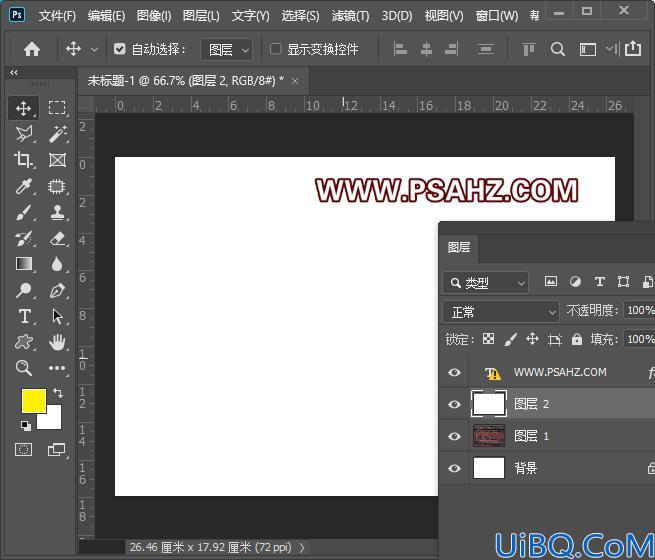Open the layer filter 类型 dropdown
Viewport: 655px width, 560px height.
[486, 283]
